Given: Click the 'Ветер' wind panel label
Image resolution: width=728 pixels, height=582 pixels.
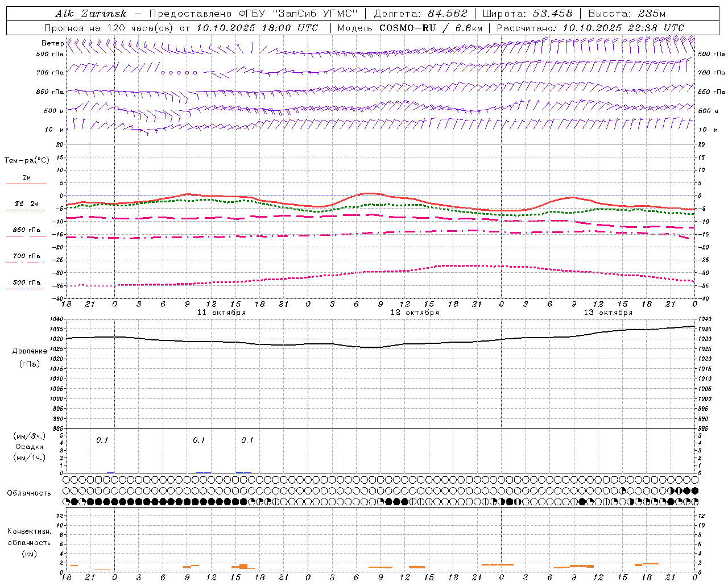Looking at the screenshot, I should point(52,43).
